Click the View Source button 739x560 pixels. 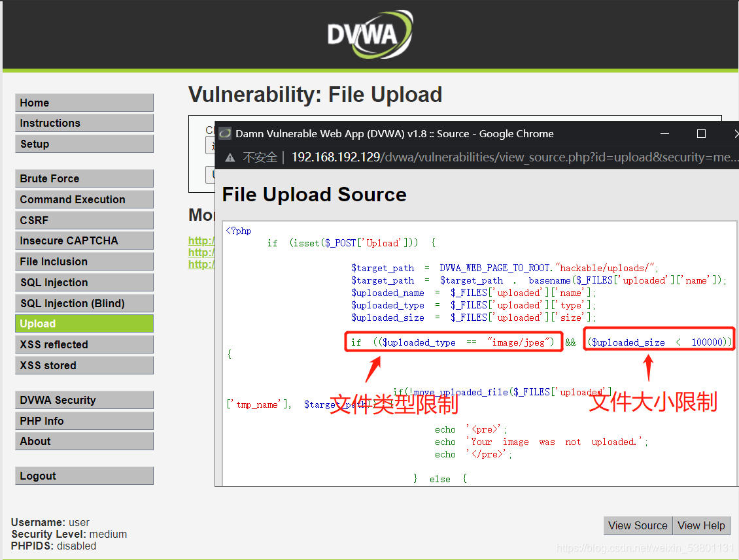point(638,525)
